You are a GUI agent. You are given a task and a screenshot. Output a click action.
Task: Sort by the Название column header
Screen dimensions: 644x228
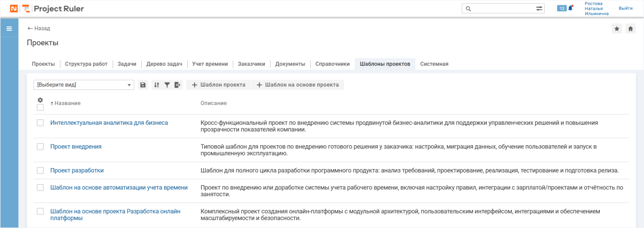click(67, 103)
